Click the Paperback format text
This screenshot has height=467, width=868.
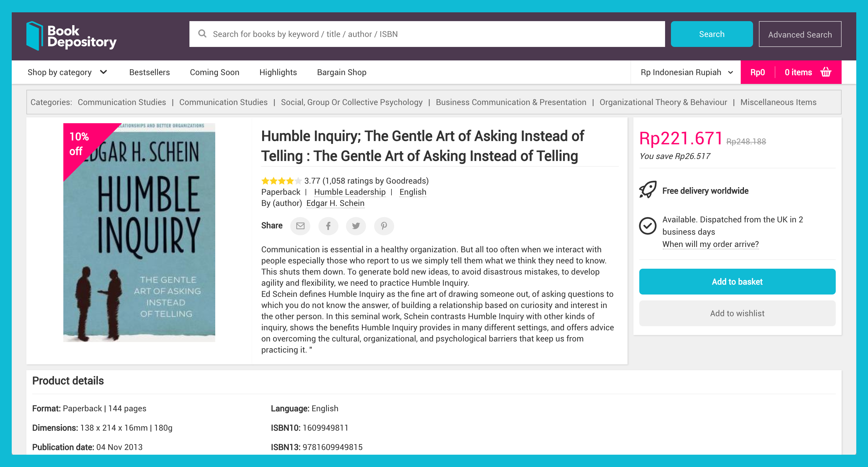pos(281,192)
